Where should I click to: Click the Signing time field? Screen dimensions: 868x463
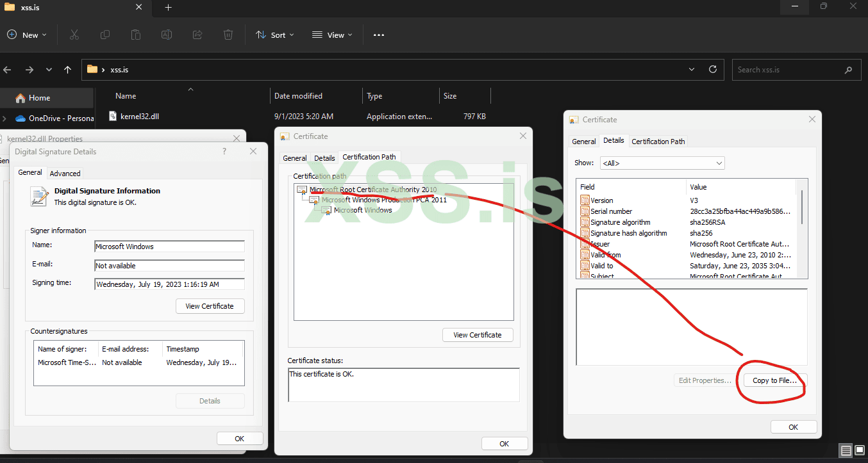coord(169,284)
